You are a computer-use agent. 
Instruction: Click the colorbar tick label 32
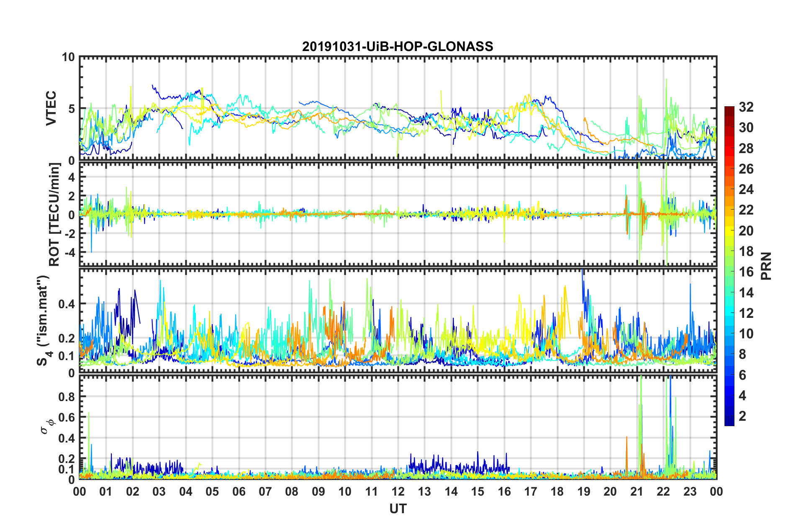click(x=746, y=107)
